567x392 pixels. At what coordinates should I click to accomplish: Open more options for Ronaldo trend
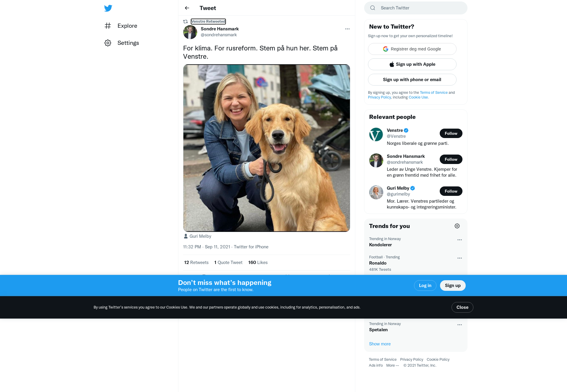(460, 258)
